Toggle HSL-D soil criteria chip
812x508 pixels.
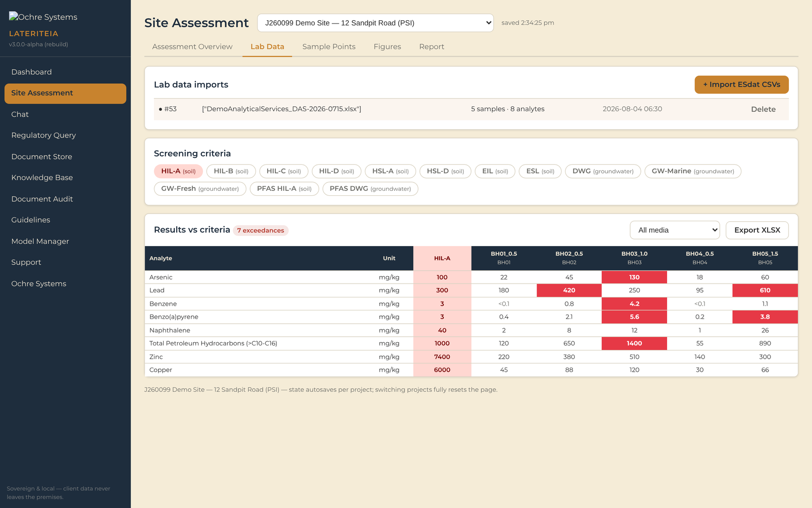(445, 171)
